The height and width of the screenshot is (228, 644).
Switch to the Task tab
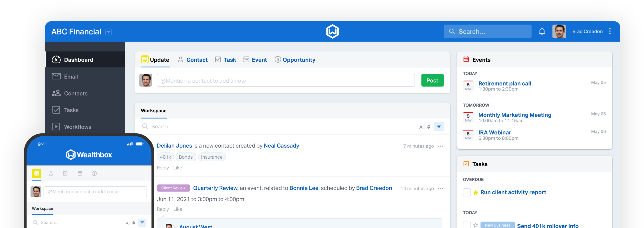(226, 60)
